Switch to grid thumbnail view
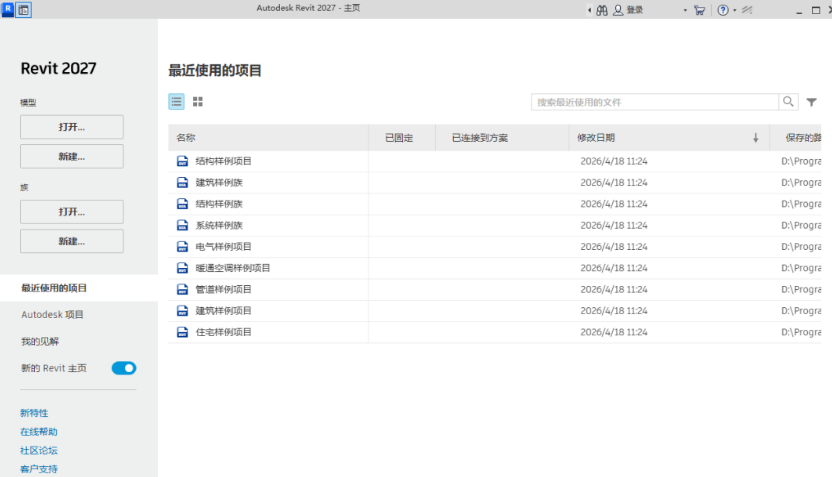The width and height of the screenshot is (832, 477). pyautogui.click(x=198, y=101)
